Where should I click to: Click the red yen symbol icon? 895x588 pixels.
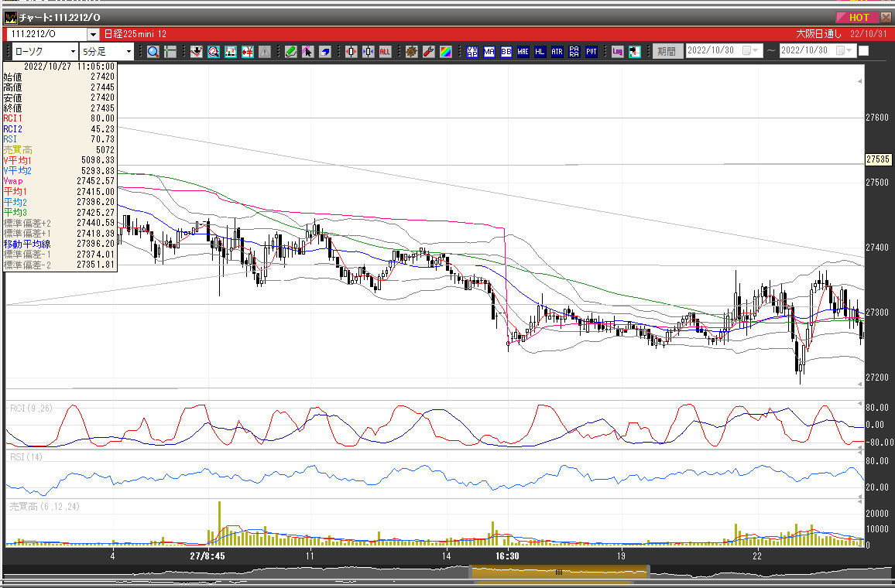(x=248, y=51)
